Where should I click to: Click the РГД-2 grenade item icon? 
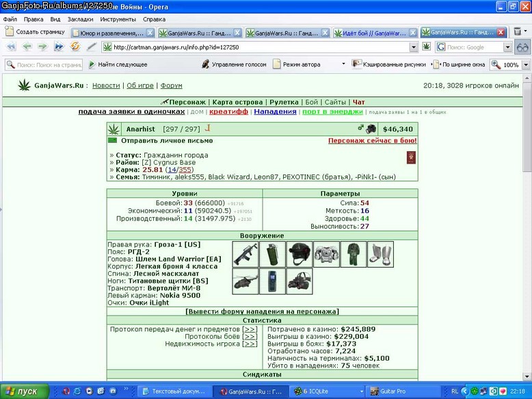(272, 254)
